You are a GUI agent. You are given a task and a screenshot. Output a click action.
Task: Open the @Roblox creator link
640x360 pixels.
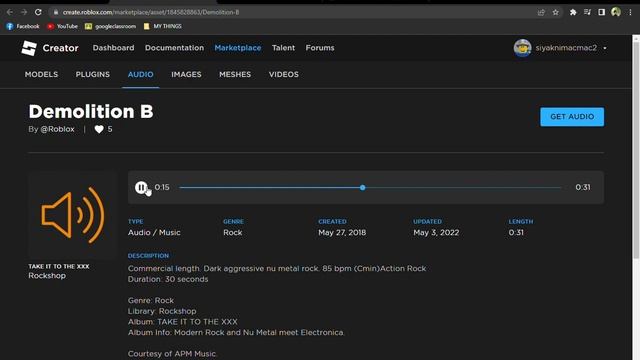(57, 129)
